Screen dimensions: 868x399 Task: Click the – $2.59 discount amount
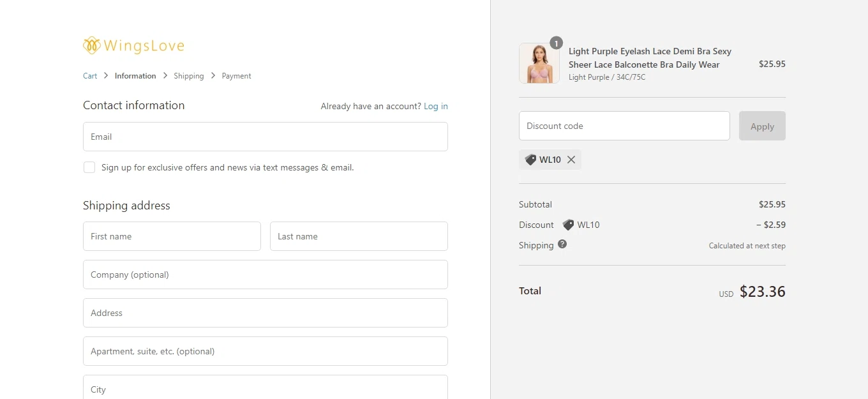pyautogui.click(x=771, y=225)
